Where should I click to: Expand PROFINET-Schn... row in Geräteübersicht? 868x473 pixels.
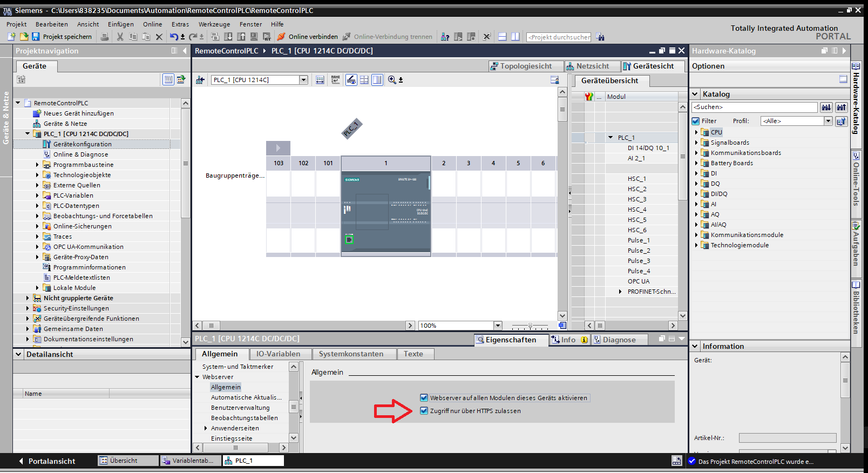click(x=620, y=292)
